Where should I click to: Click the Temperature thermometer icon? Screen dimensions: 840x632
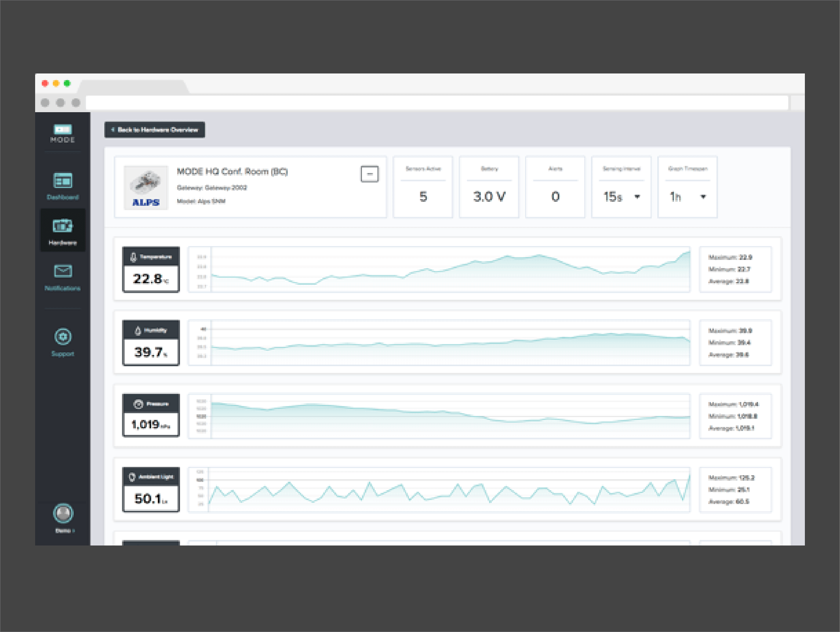(x=133, y=257)
